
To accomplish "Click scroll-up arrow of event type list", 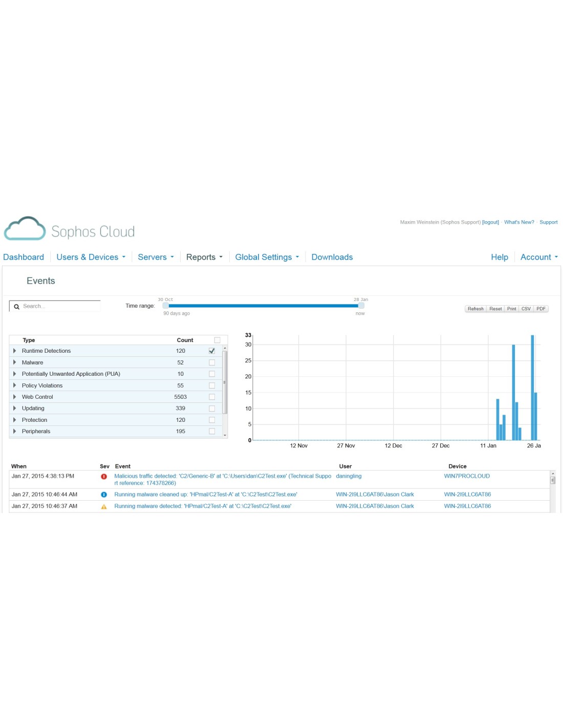I will click(x=225, y=348).
